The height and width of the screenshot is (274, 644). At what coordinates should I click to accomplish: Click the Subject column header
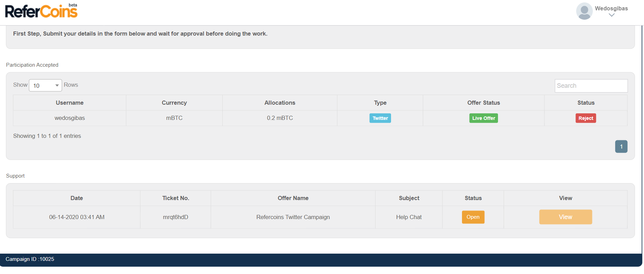[x=409, y=198]
